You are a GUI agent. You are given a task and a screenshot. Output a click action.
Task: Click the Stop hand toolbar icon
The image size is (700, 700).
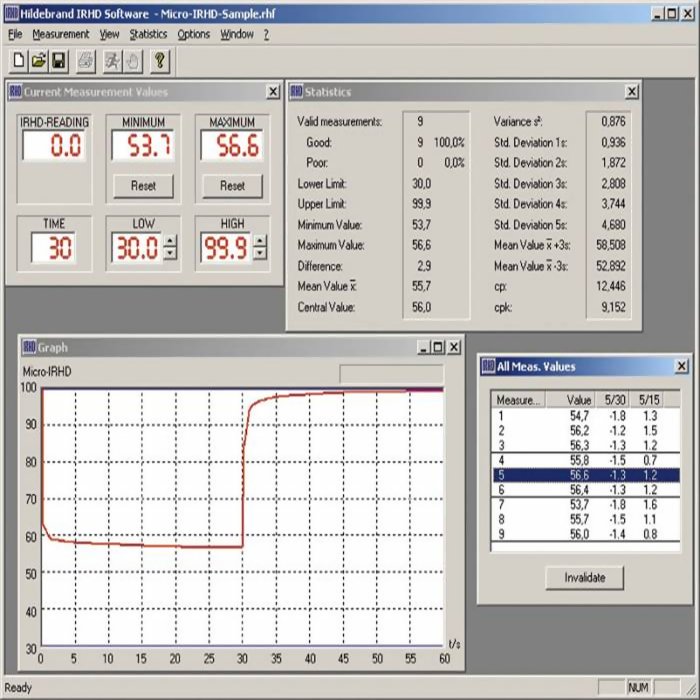pyautogui.click(x=132, y=62)
